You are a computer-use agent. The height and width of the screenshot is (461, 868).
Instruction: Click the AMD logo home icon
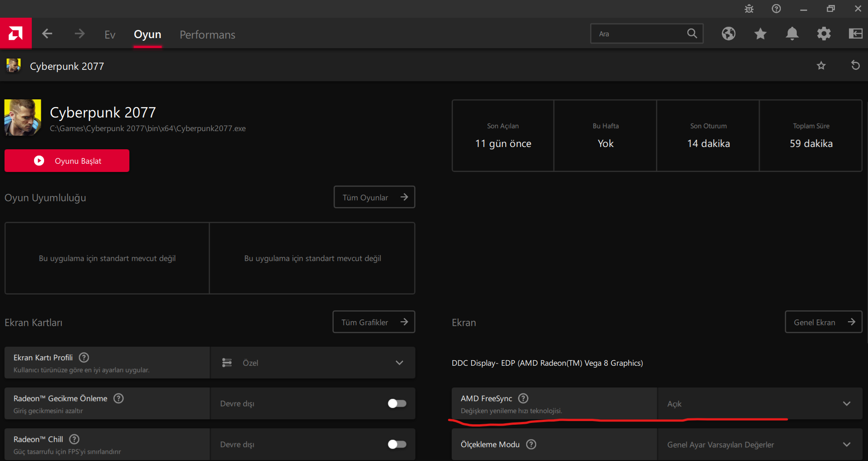coord(16,33)
